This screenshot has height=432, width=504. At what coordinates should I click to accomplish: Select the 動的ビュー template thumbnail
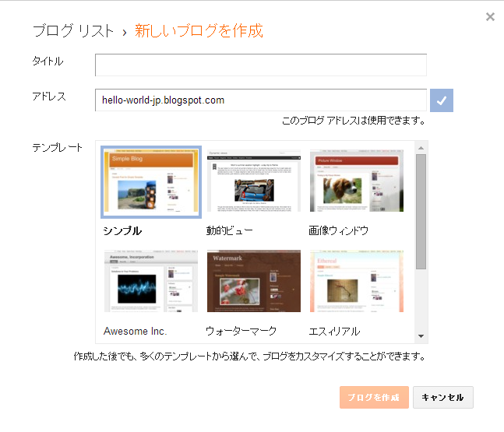(x=254, y=181)
